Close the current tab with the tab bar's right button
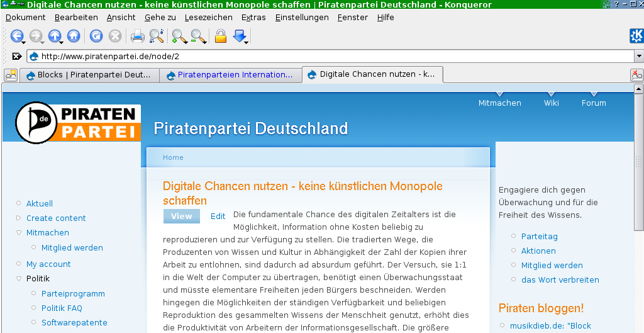 [x=636, y=75]
